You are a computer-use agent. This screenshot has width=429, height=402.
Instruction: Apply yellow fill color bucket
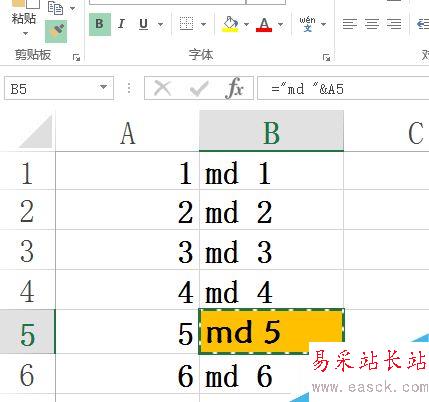pos(231,24)
